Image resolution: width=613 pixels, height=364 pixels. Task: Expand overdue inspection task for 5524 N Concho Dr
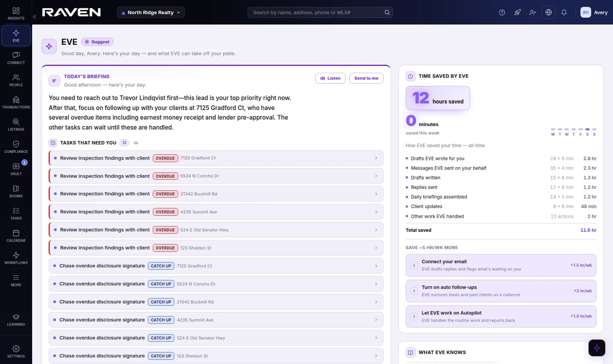pyautogui.click(x=216, y=176)
